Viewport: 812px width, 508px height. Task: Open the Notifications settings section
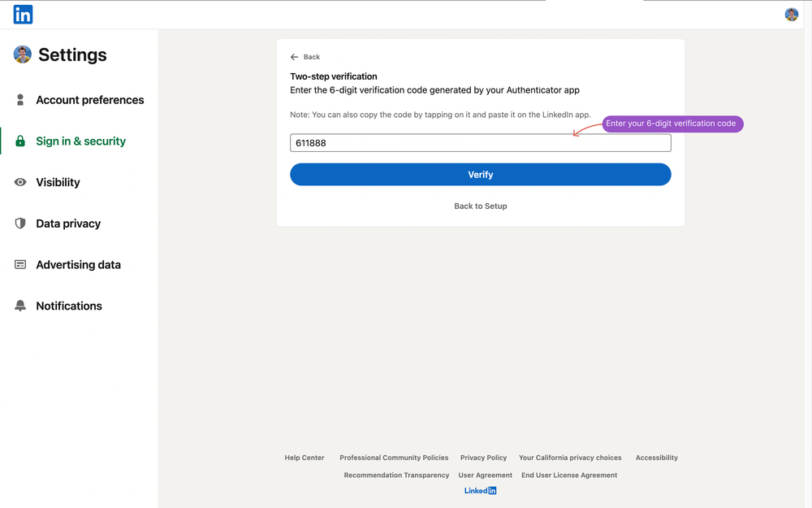pyautogui.click(x=69, y=306)
